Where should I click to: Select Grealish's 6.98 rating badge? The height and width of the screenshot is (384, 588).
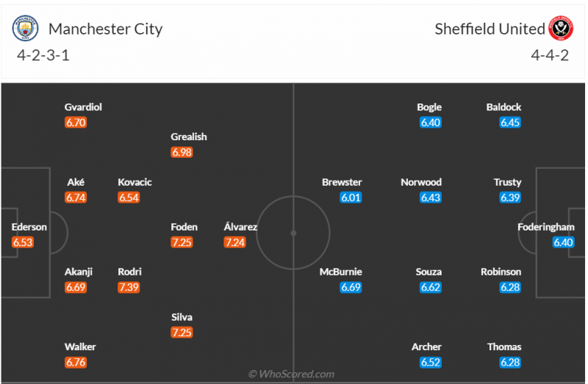[182, 152]
